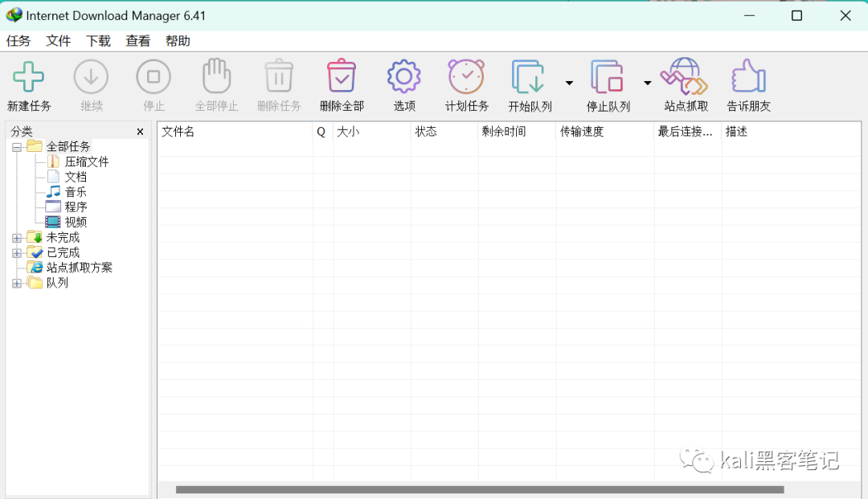Open the 任务 menu
Image resolution: width=868 pixels, height=499 pixels.
pos(18,41)
